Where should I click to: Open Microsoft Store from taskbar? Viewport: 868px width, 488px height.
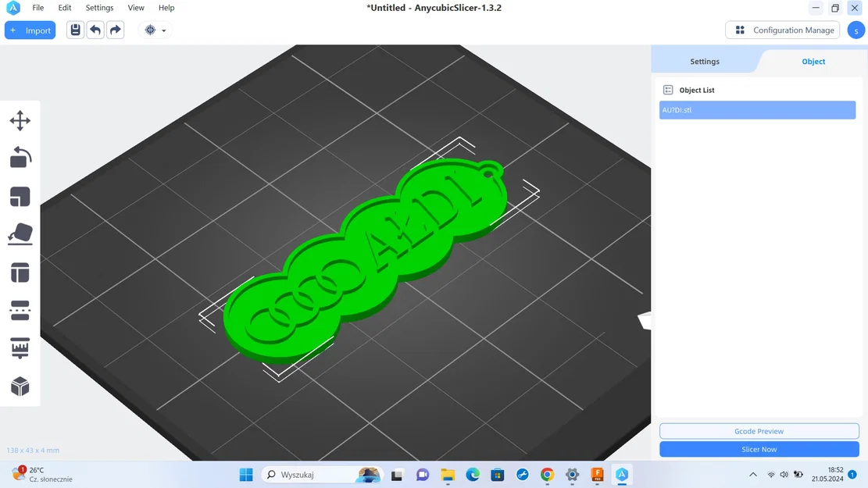[497, 475]
